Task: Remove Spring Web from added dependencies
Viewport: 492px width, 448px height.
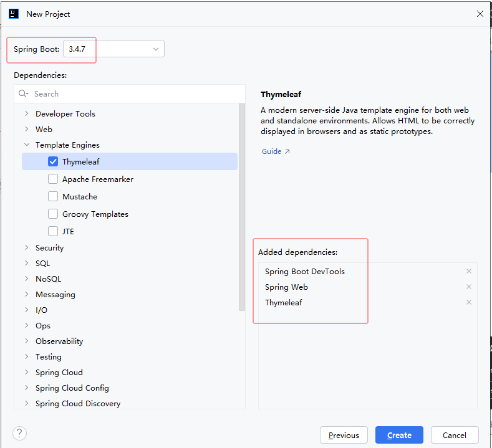Action: pos(468,287)
